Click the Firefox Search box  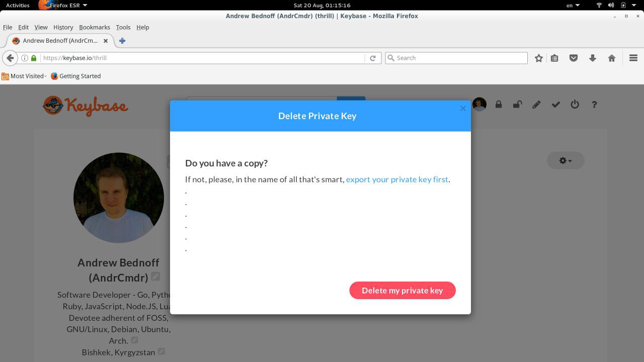[456, 58]
